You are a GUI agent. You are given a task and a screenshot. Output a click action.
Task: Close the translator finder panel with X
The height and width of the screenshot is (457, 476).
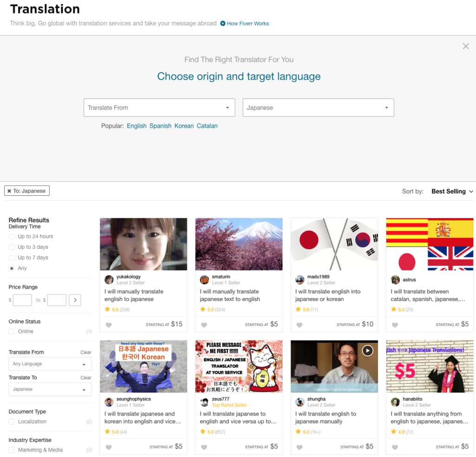click(x=466, y=46)
